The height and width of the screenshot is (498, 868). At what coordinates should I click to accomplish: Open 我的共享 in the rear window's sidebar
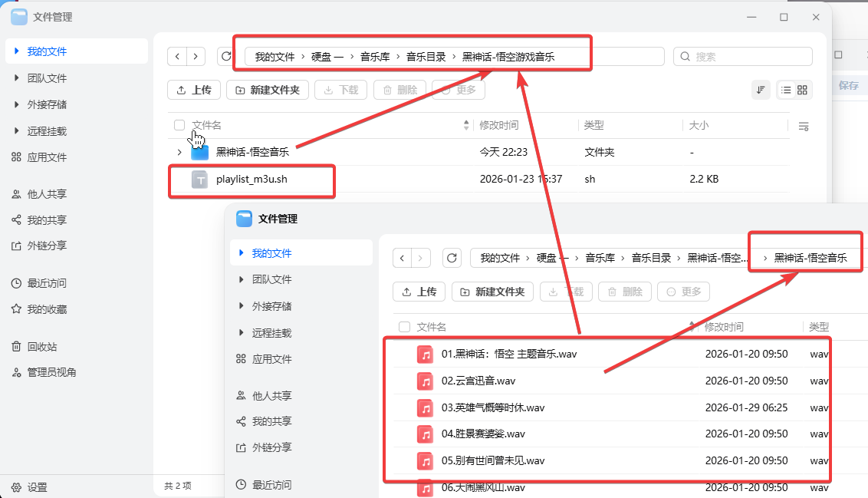pos(47,220)
